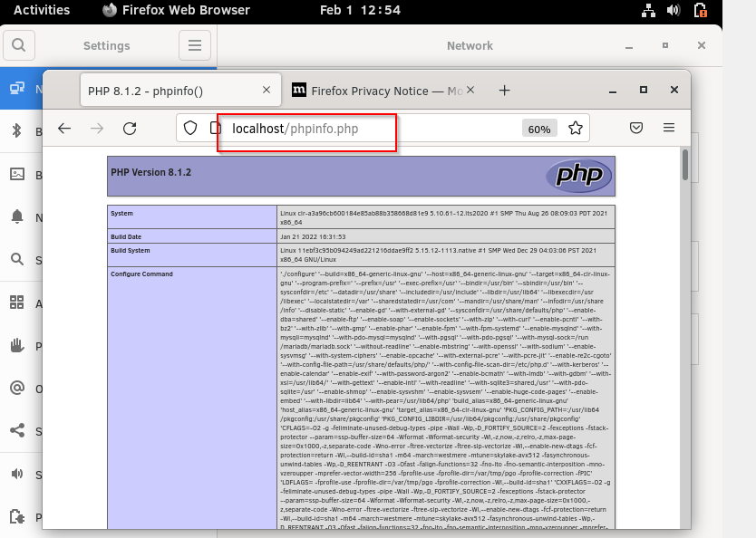
Task: Open the Settings window search button
Action: [19, 45]
